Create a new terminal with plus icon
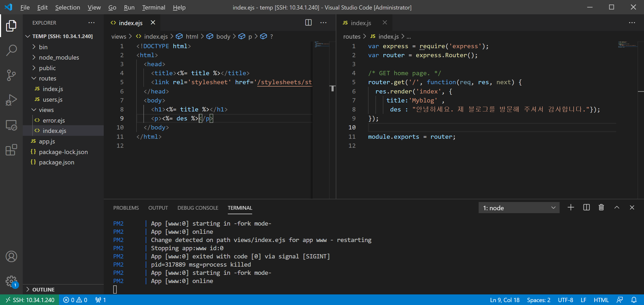 pyautogui.click(x=571, y=208)
